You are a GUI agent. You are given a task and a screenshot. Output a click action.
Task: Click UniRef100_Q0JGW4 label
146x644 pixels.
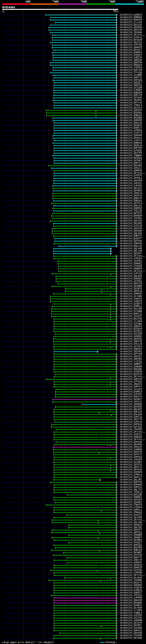click(x=131, y=296)
